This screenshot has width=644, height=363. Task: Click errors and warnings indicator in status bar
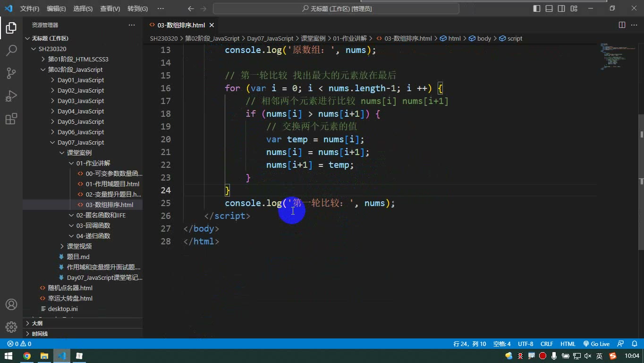(19, 344)
